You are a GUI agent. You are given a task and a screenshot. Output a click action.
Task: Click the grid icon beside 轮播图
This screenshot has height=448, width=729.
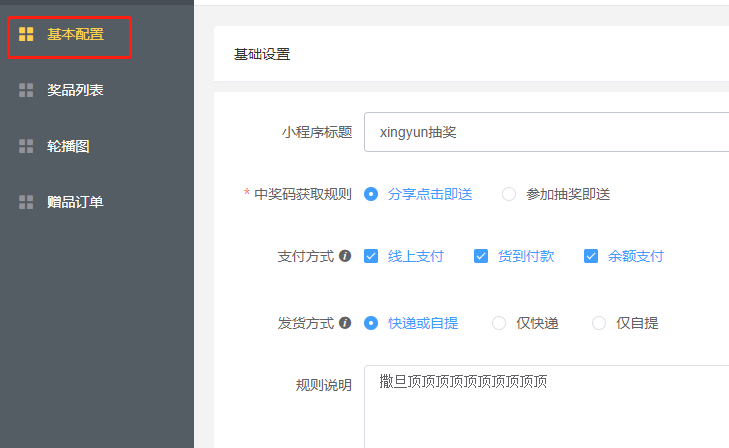pyautogui.click(x=26, y=147)
